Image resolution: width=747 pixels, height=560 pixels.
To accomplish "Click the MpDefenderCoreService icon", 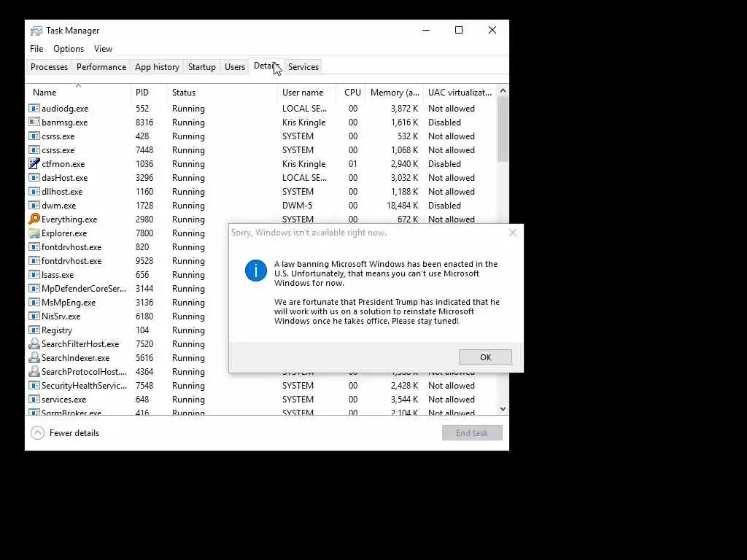I will tap(34, 289).
